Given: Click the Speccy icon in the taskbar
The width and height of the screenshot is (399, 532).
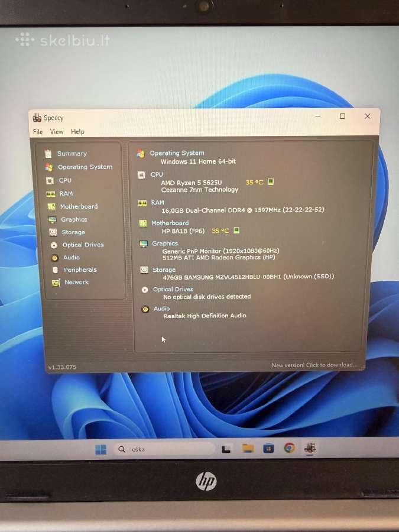Looking at the screenshot, I should (310, 448).
